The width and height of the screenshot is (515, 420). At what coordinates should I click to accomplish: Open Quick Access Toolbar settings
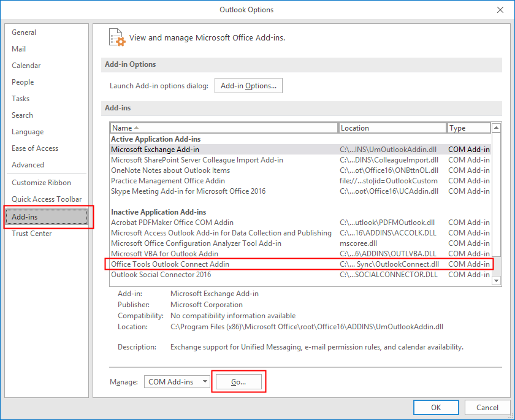[47, 199]
